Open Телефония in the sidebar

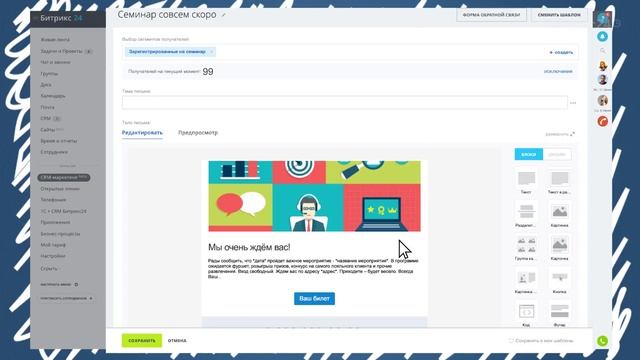click(53, 200)
